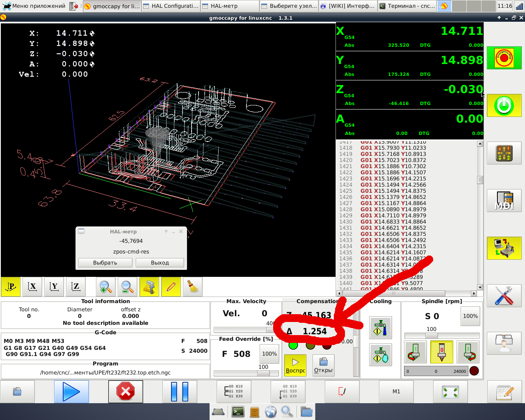
Task: Open the magnifier search in dock
Action: [287, 411]
